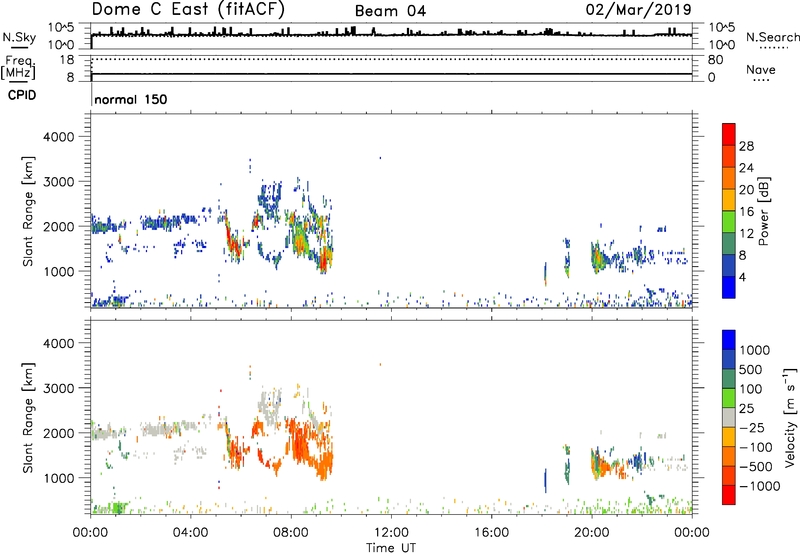The height and width of the screenshot is (554, 800).
Task: Click the "Time UT" axis label
Action: 391,548
